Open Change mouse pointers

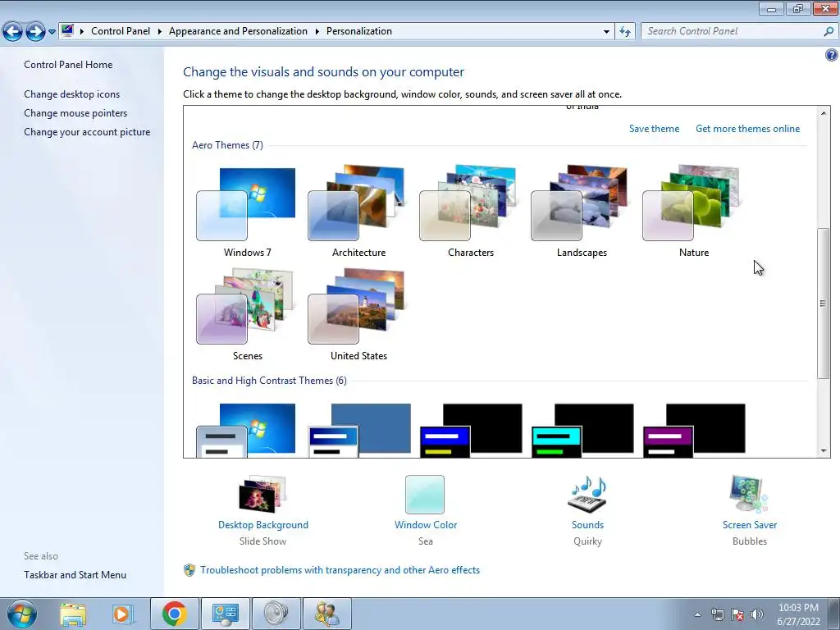click(75, 113)
